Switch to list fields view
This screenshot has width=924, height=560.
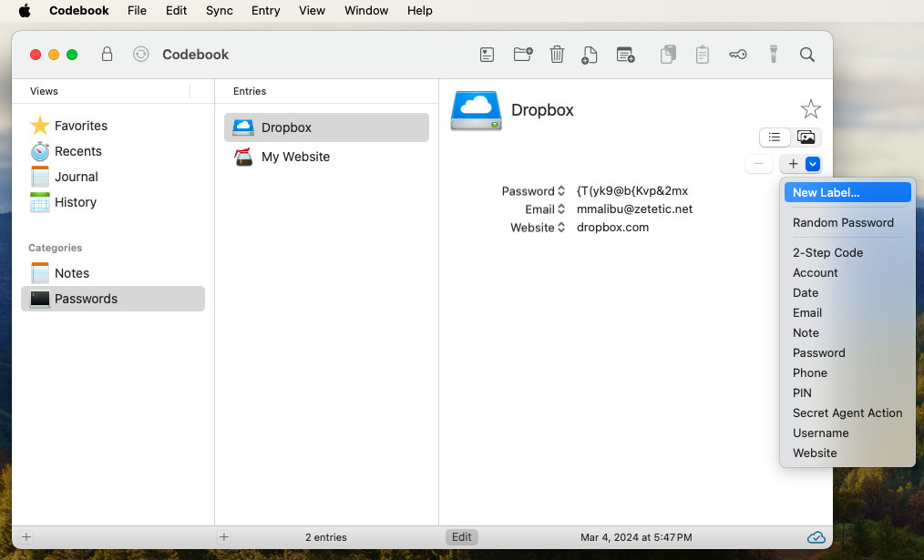coord(775,137)
